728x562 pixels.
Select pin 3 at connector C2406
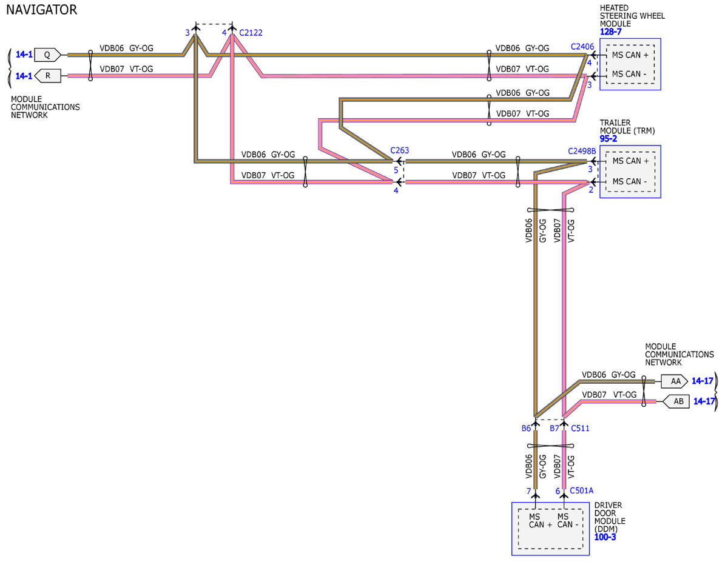tap(589, 85)
